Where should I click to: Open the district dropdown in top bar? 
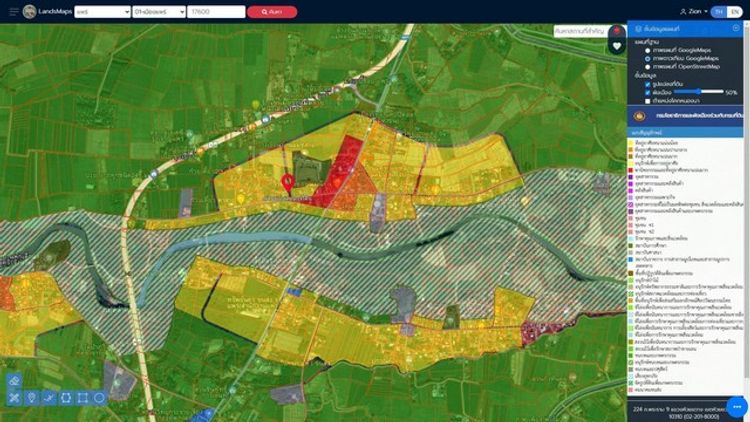(x=158, y=12)
